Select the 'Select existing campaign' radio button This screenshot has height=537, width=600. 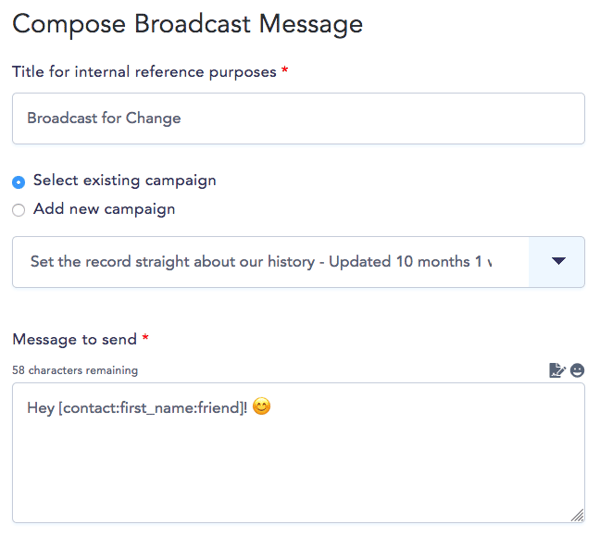coord(18,182)
